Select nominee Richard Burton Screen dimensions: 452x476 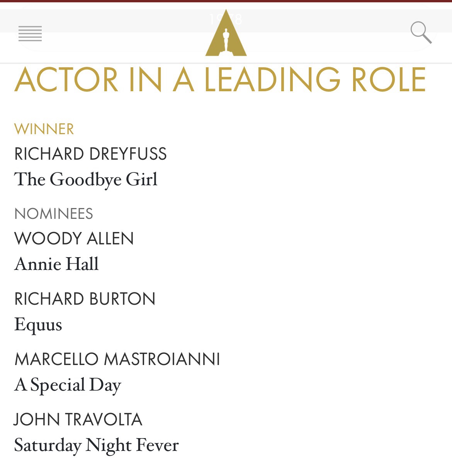85,299
